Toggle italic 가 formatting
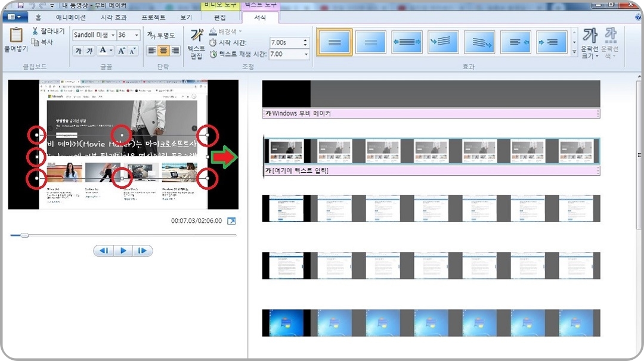The height and width of the screenshot is (361, 644). click(89, 51)
